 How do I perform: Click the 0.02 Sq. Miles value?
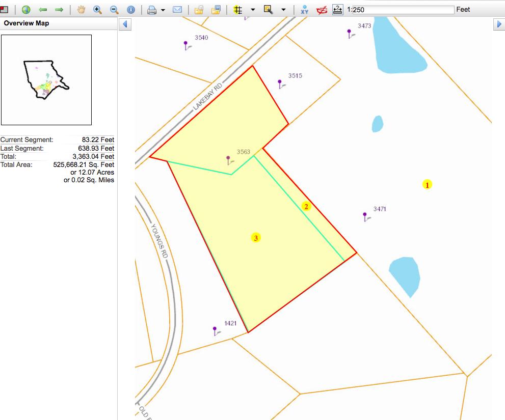89,180
